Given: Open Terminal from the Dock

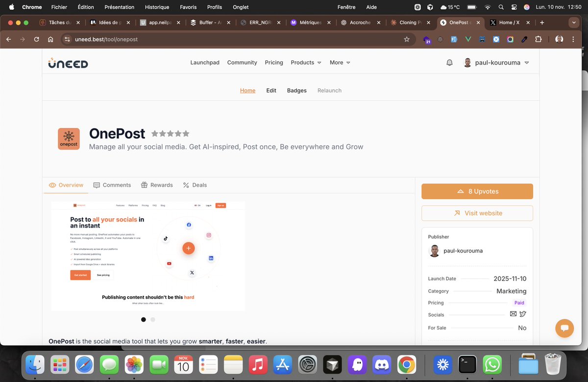Looking at the screenshot, I should [467, 364].
